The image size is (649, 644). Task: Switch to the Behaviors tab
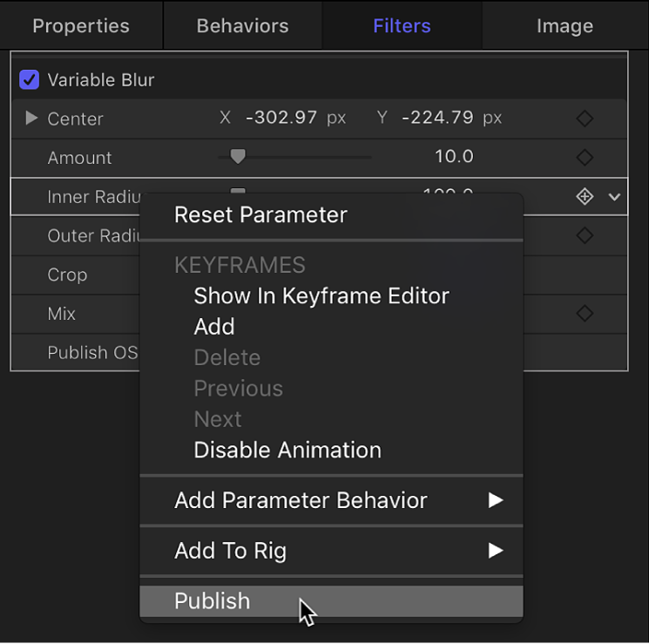[x=242, y=26]
